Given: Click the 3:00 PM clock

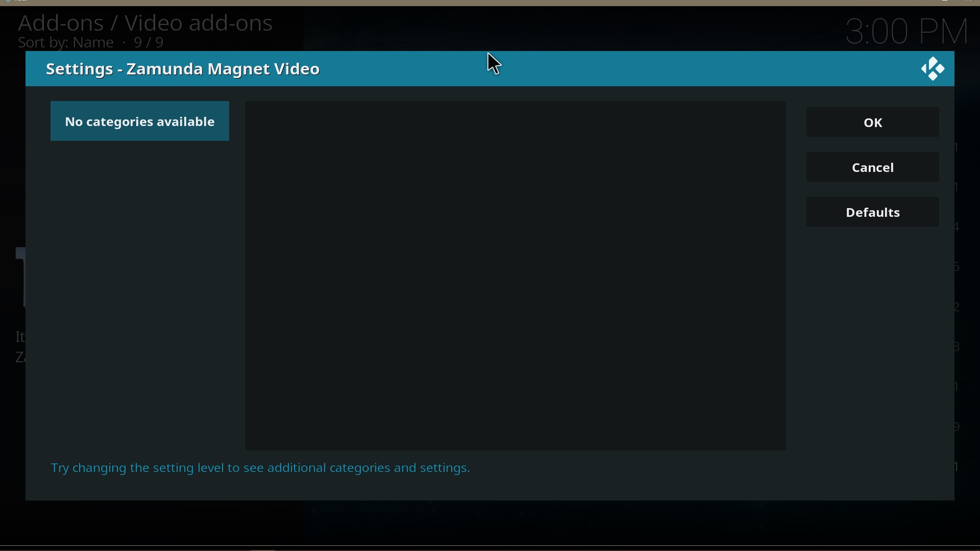Looking at the screenshot, I should point(907,32).
